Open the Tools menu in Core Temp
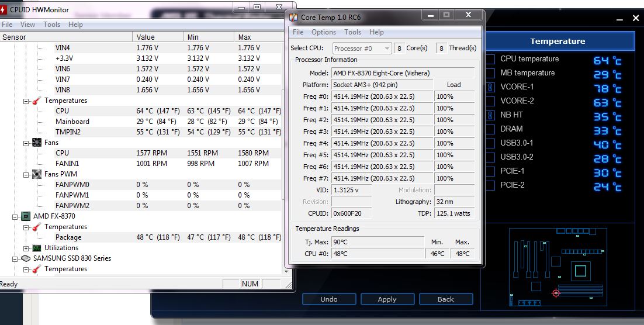644x325 pixels. [353, 32]
